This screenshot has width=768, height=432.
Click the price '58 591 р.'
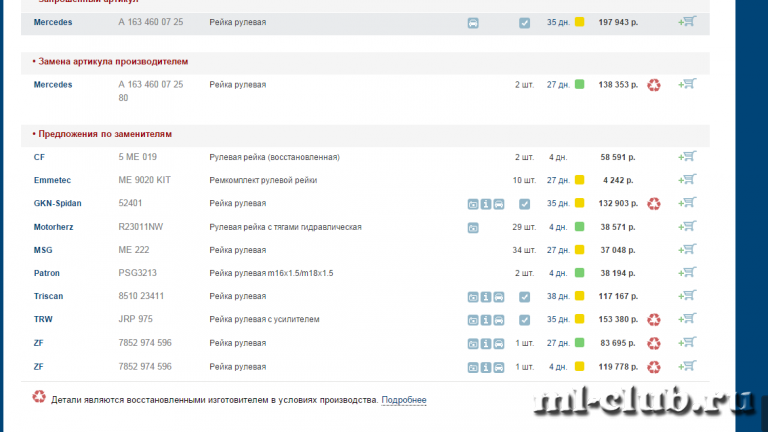tap(618, 157)
